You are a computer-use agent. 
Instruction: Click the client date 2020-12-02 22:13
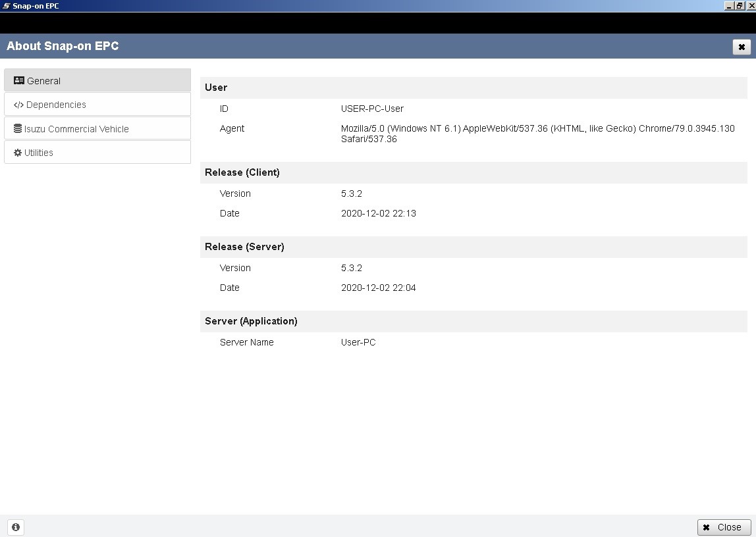pos(379,213)
